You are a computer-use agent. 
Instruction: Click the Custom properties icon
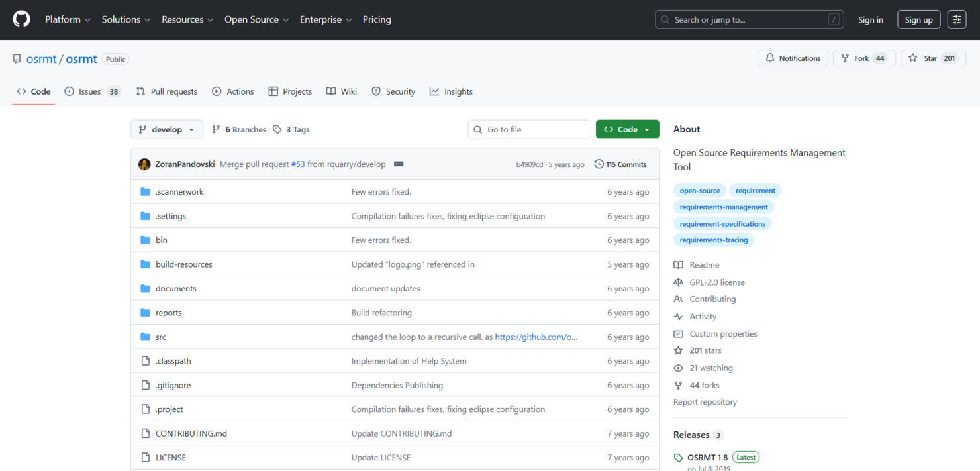tap(678, 334)
